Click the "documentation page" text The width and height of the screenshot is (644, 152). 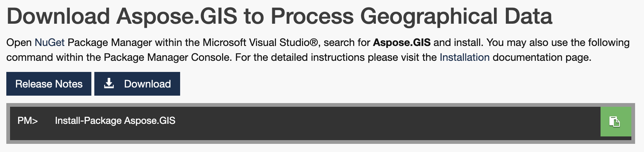[x=541, y=57]
